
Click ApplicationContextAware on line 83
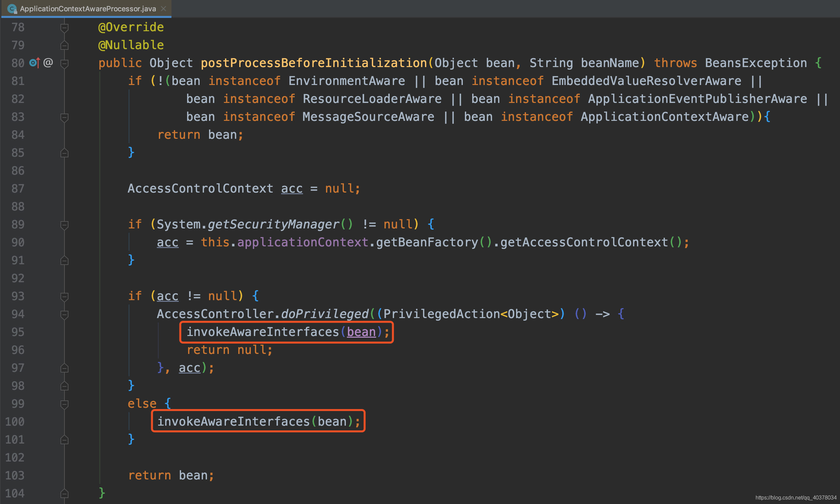point(665,117)
